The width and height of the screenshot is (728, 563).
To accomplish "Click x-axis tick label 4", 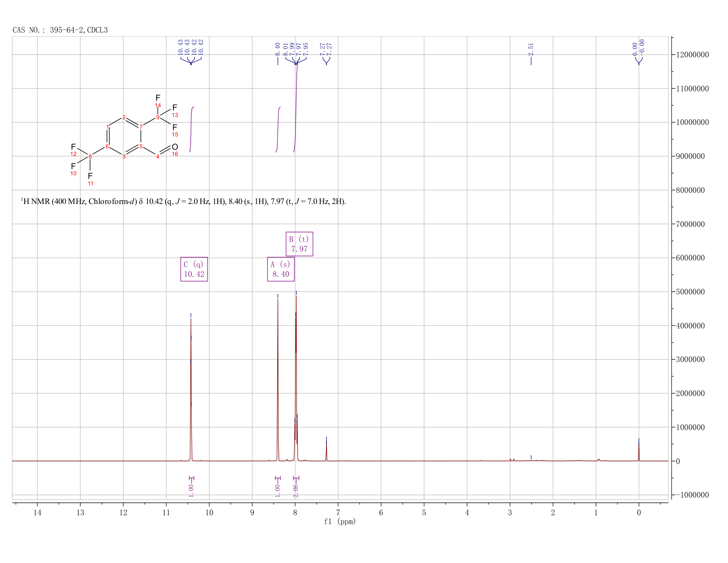I will (467, 513).
